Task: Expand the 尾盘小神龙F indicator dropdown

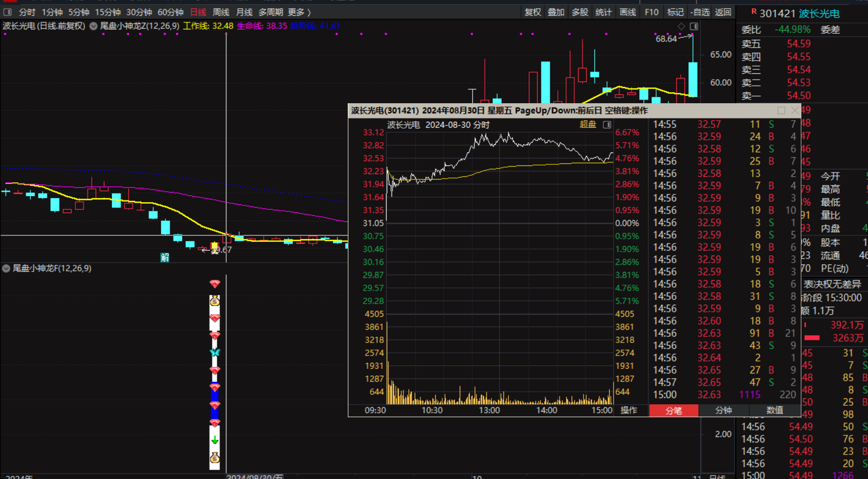Action: (6, 268)
